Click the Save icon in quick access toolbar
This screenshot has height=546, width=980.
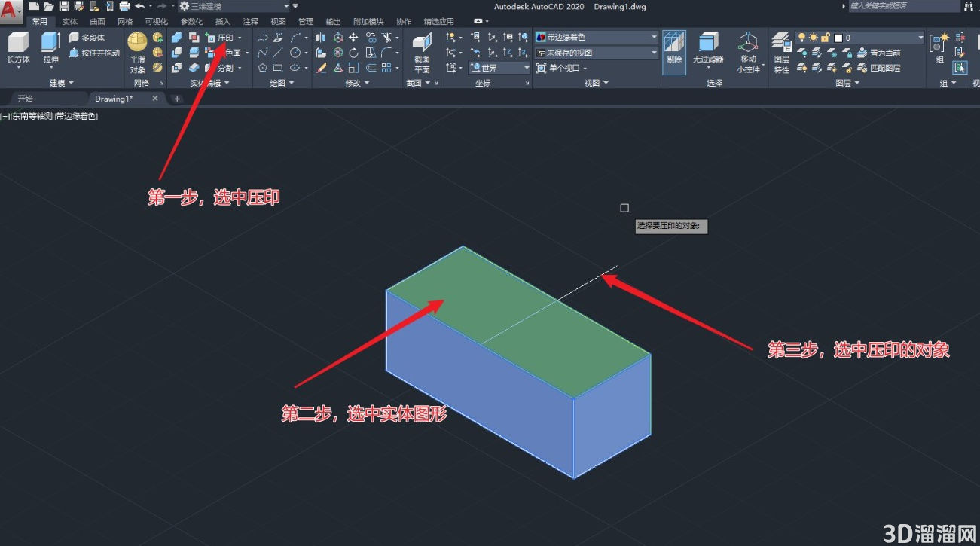[x=63, y=6]
